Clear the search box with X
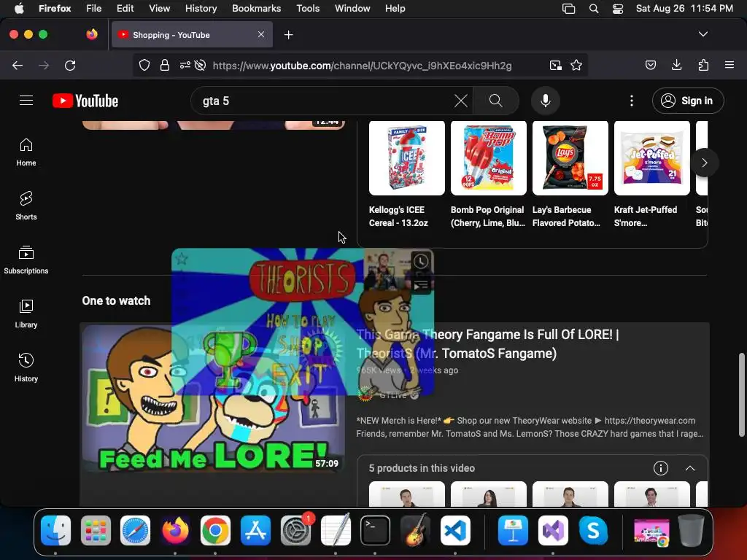The width and height of the screenshot is (747, 560). pos(461,101)
